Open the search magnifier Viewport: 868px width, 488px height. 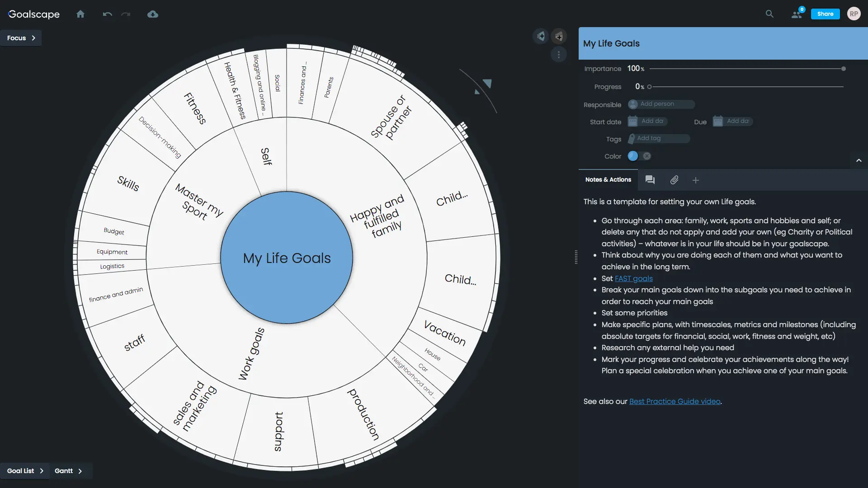coord(769,14)
